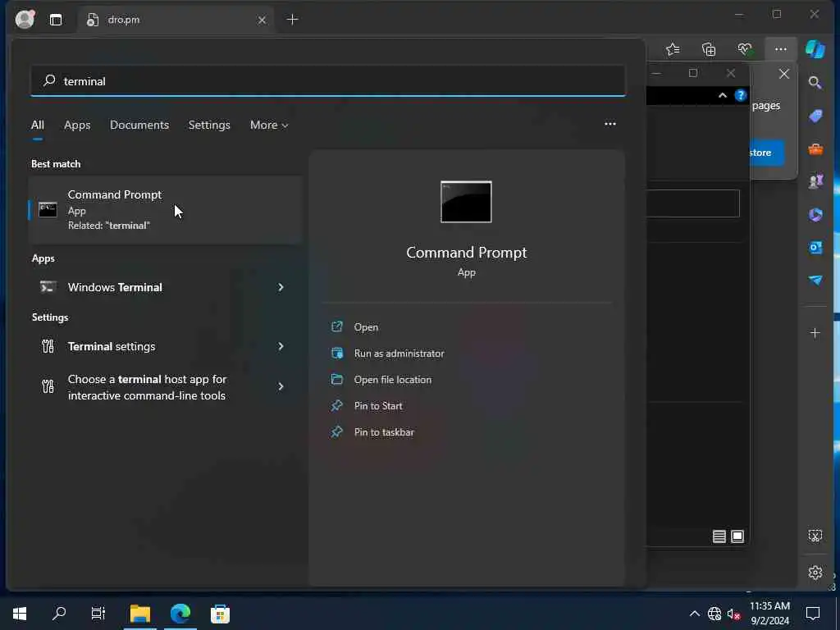
Task: Select the All search filter tab
Action: click(38, 125)
